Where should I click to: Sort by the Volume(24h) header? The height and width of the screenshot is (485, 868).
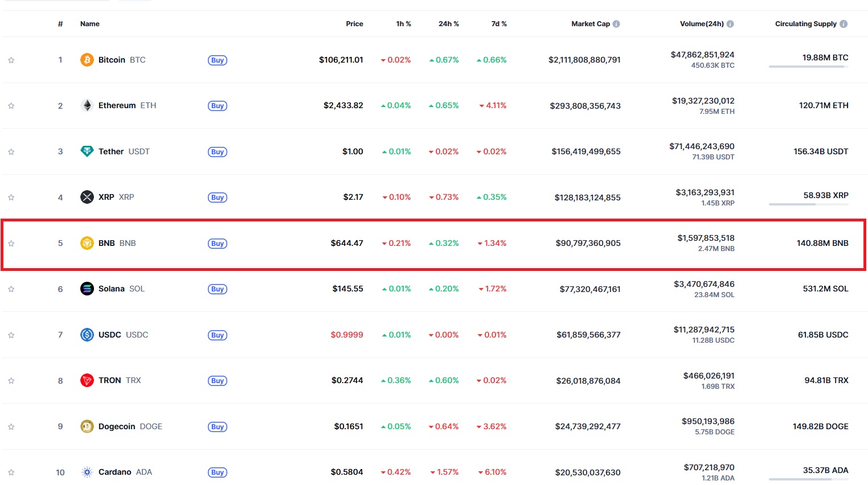click(702, 24)
